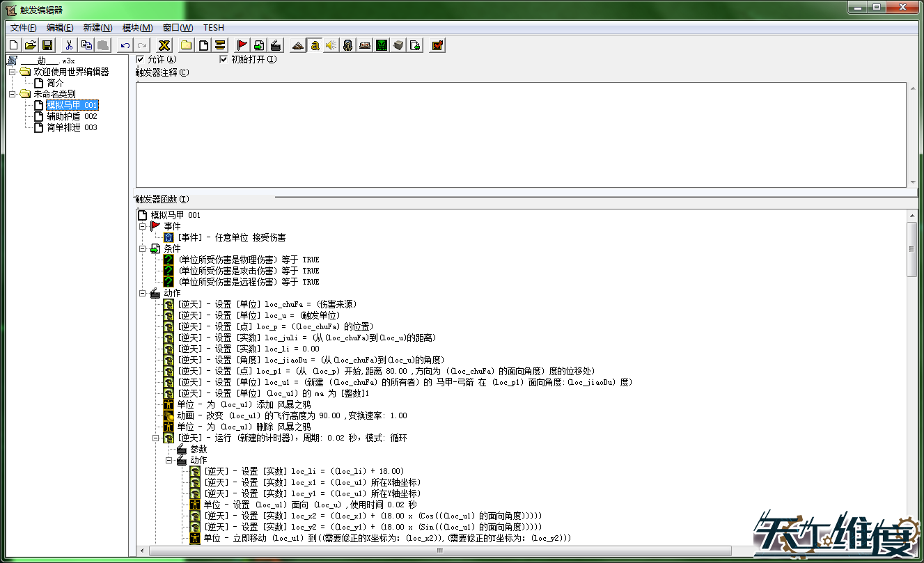
Task: Click the Cut scissors icon
Action: pyautogui.click(x=70, y=45)
